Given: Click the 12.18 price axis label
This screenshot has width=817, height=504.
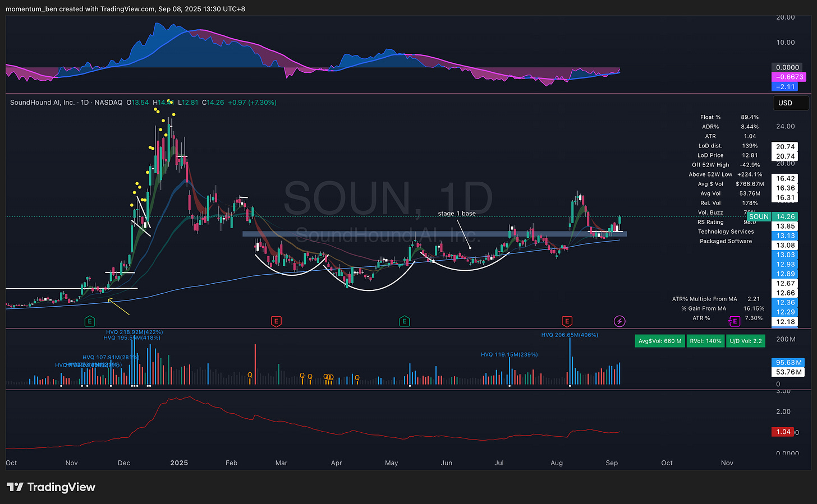Looking at the screenshot, I should (786, 321).
